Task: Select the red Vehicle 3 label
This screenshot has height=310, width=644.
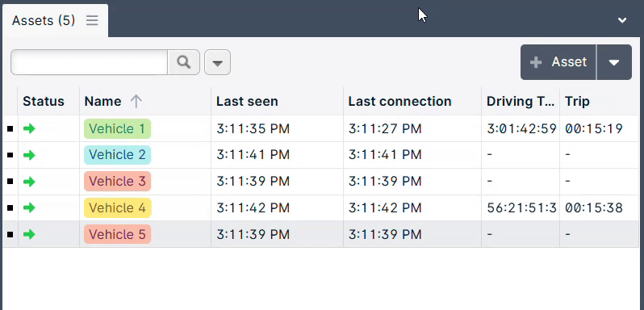Action: pyautogui.click(x=118, y=182)
